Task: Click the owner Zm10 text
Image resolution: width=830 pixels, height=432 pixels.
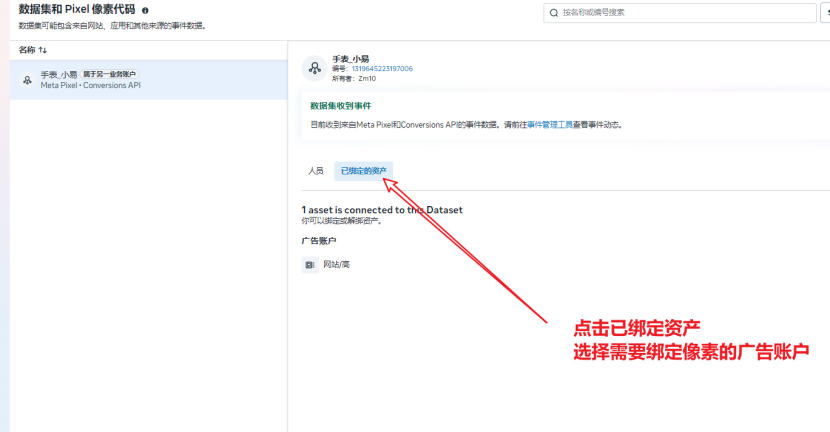Action: coord(367,78)
